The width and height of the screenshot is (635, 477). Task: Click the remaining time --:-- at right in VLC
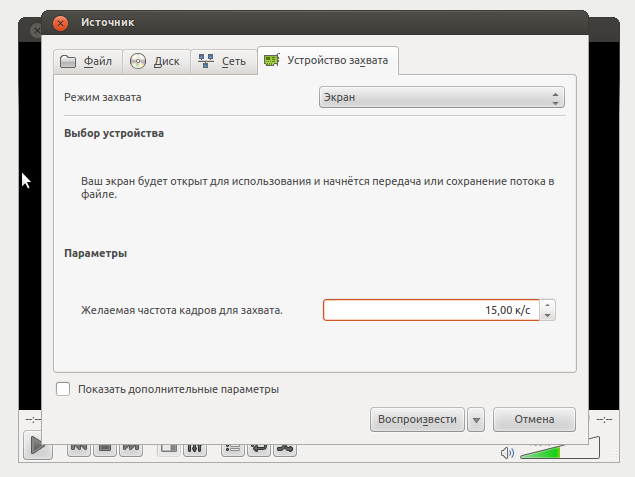[604, 420]
